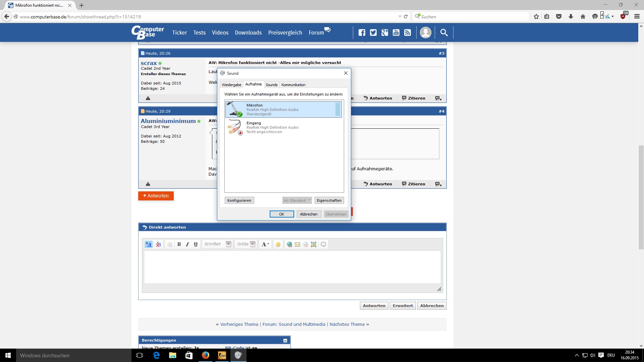Click the insert link globe icon
The height and width of the screenshot is (362, 644).
click(x=289, y=244)
